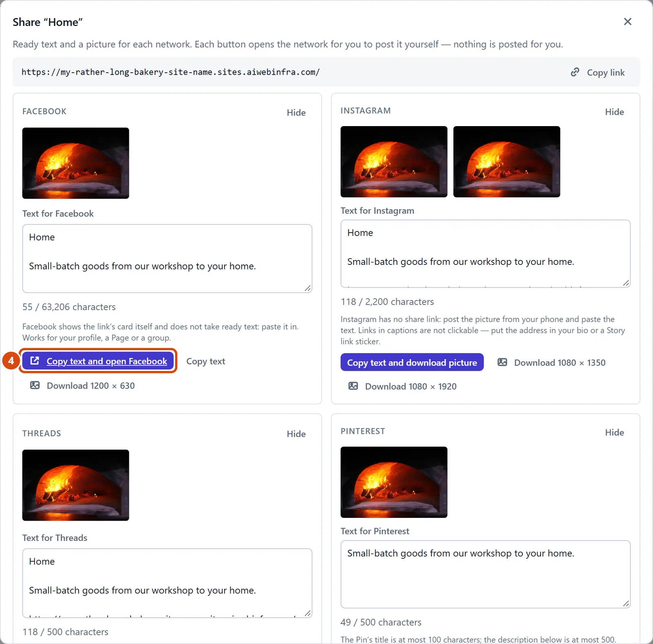The width and height of the screenshot is (653, 644).
Task: Click the '49 / 500 characters' counter
Action: point(381,622)
